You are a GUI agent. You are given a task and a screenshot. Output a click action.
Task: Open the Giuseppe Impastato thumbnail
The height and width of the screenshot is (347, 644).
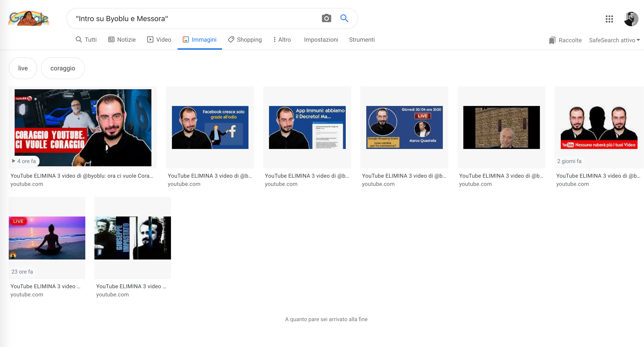point(133,238)
